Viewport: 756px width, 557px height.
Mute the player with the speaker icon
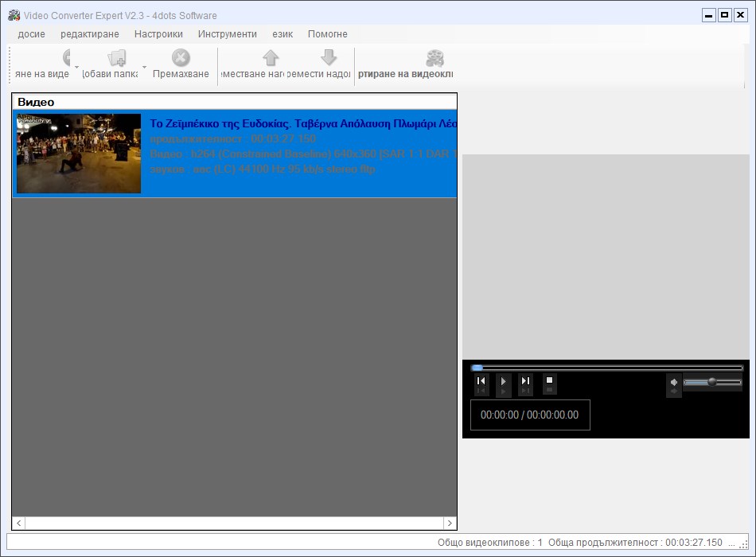[x=674, y=382]
